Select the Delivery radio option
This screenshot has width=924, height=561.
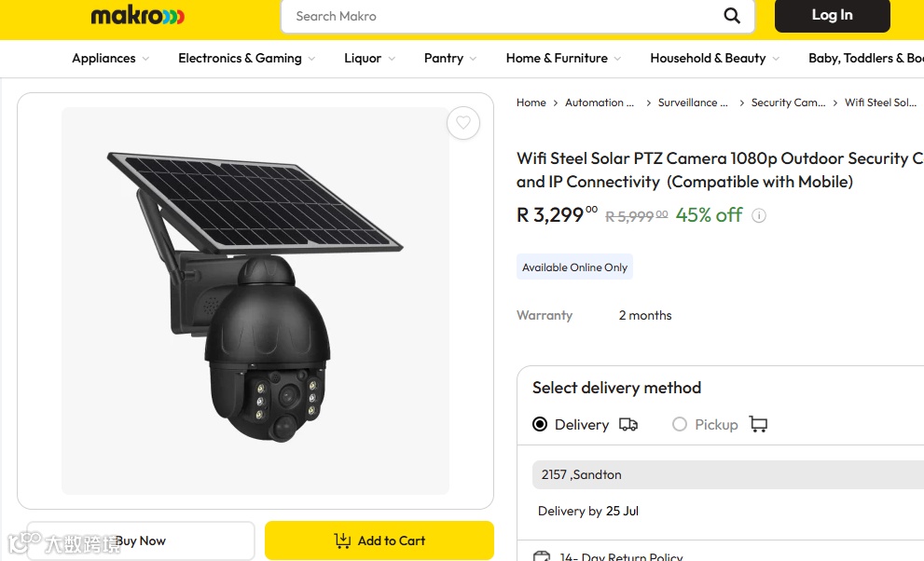point(540,425)
